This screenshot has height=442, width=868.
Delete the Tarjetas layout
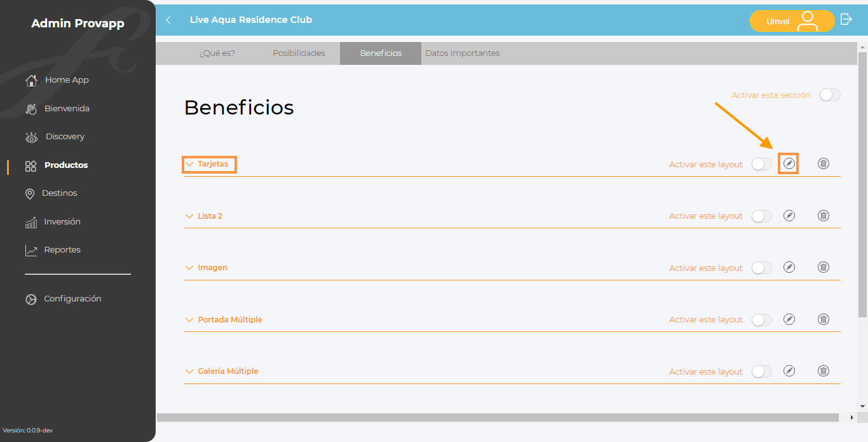pos(824,163)
